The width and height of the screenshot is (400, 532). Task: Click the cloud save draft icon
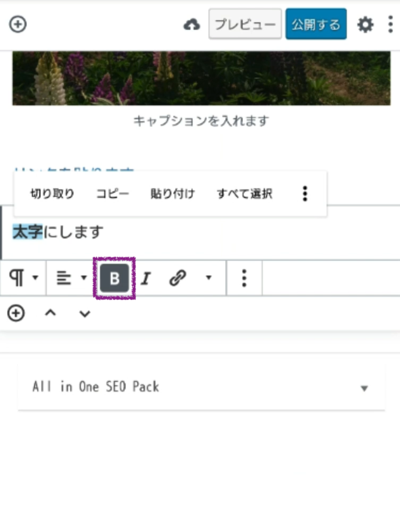[191, 24]
